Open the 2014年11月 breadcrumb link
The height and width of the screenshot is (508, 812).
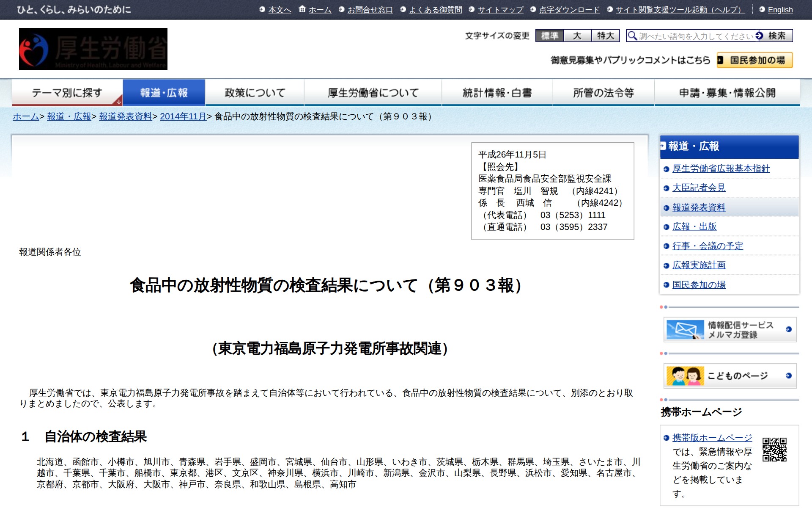(183, 117)
